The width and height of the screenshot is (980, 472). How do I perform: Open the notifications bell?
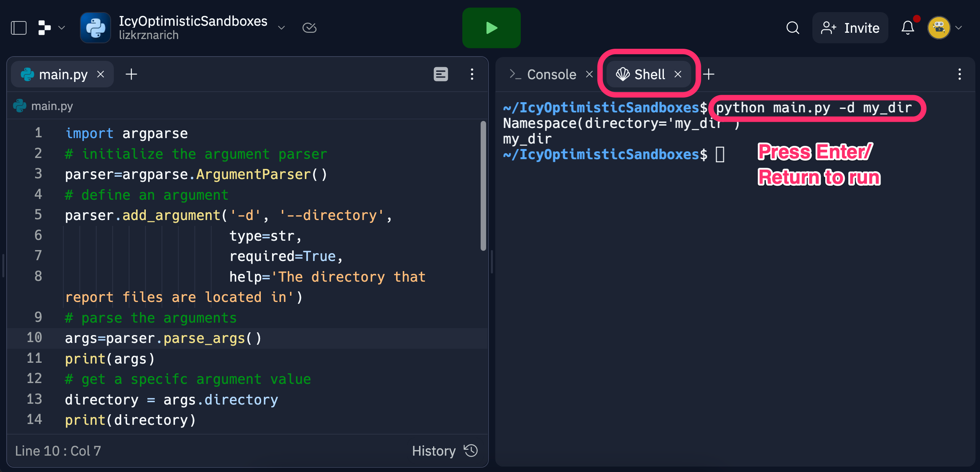pos(908,28)
